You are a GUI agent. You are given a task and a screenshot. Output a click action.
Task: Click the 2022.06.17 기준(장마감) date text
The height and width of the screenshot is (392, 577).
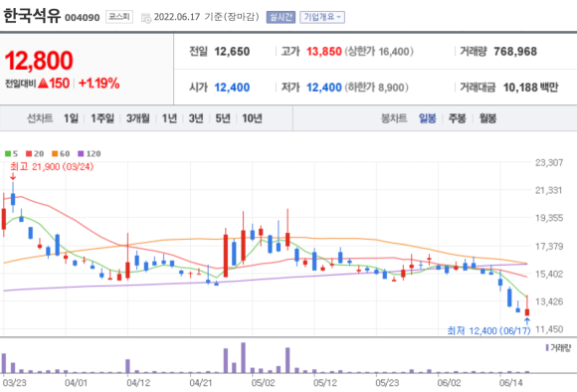[207, 17]
